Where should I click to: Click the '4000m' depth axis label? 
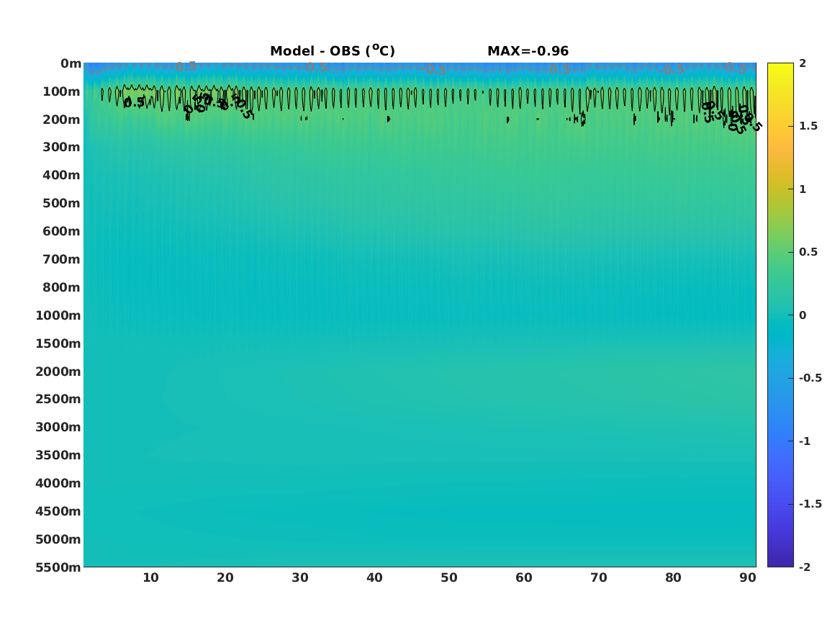pos(58,483)
